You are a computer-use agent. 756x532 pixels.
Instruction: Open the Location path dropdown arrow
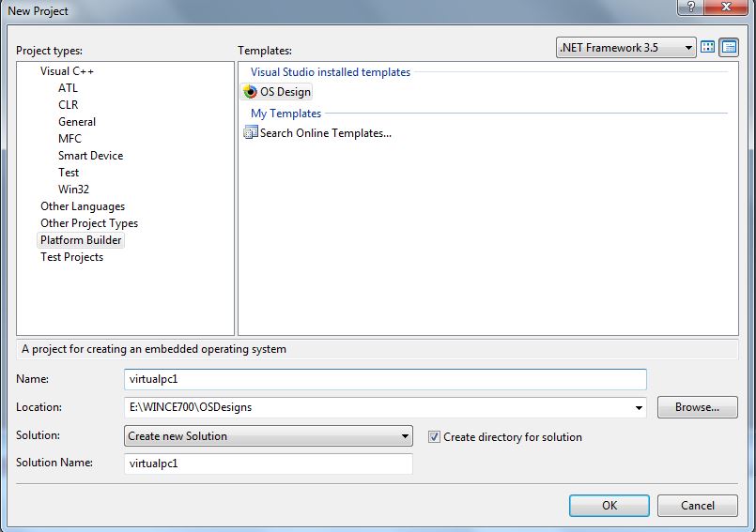click(x=639, y=407)
